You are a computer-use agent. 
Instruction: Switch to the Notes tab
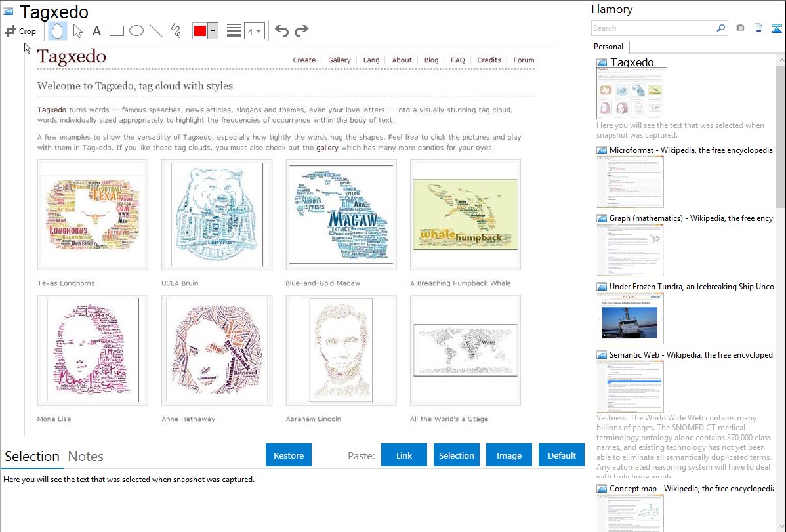point(85,457)
